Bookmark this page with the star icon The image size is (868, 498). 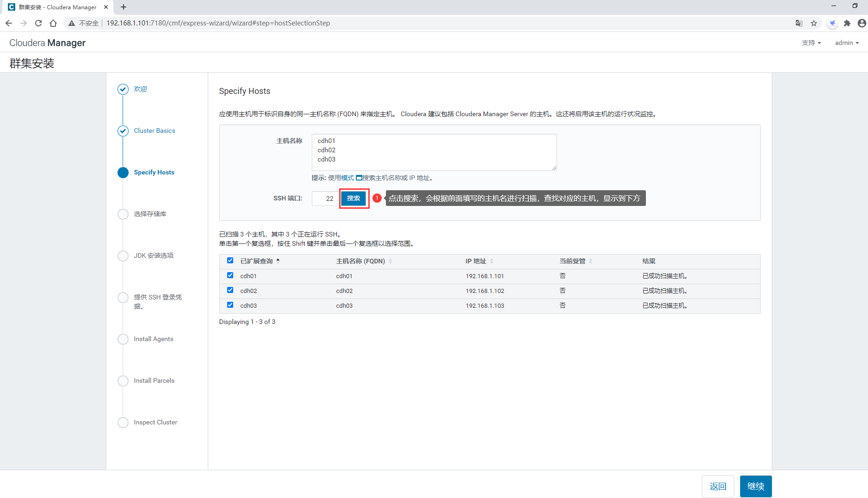[814, 23]
